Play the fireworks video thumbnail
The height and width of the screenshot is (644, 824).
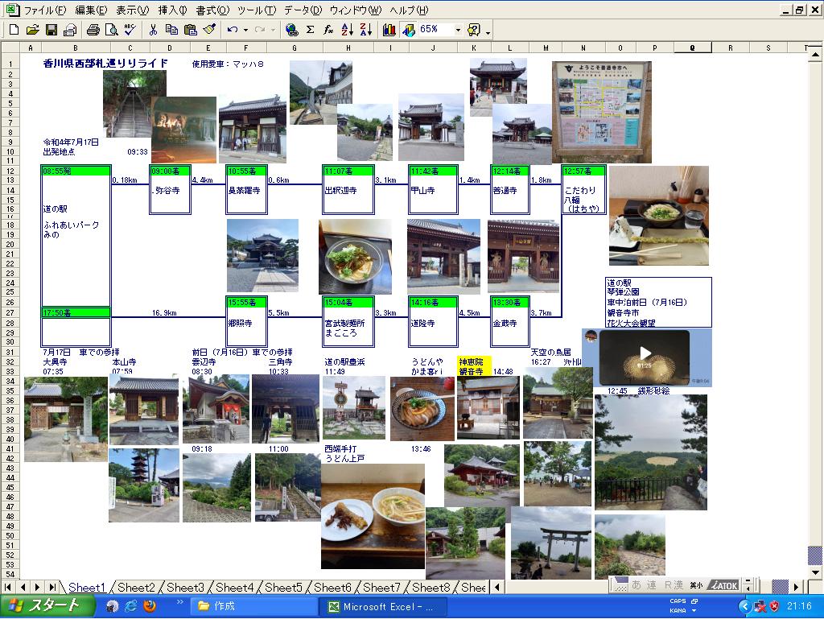click(x=645, y=353)
